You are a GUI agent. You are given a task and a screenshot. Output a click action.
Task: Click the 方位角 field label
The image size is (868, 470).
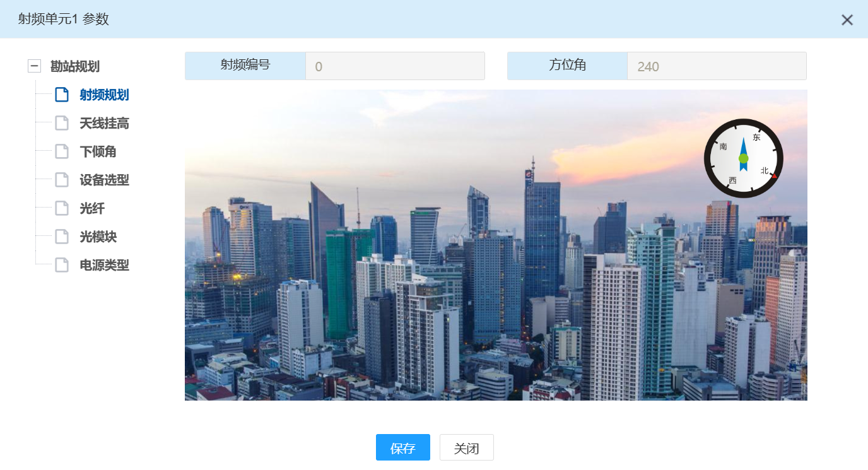tap(567, 65)
